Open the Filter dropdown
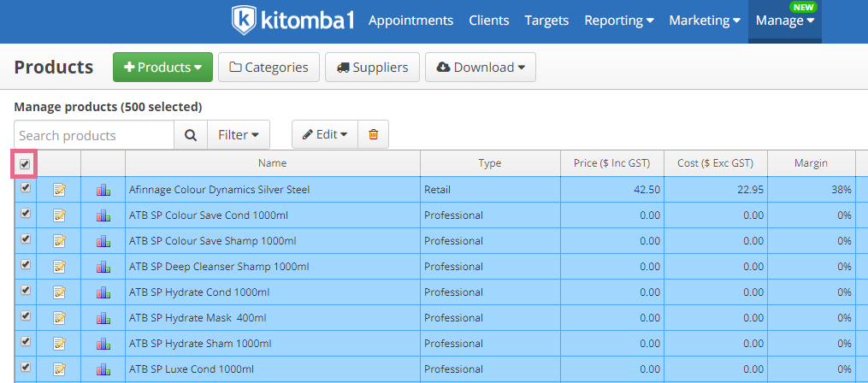Viewport: 868px width, 383px height. coord(239,135)
